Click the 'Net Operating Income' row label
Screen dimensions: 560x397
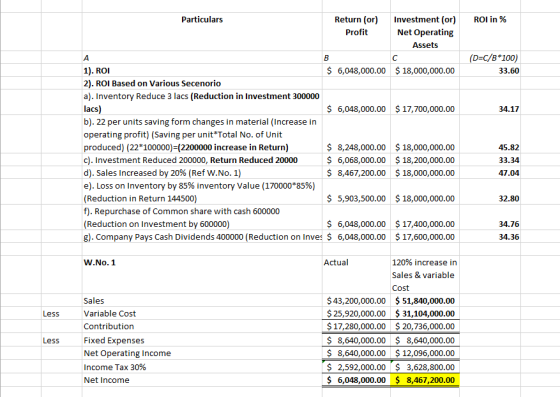tap(127, 353)
